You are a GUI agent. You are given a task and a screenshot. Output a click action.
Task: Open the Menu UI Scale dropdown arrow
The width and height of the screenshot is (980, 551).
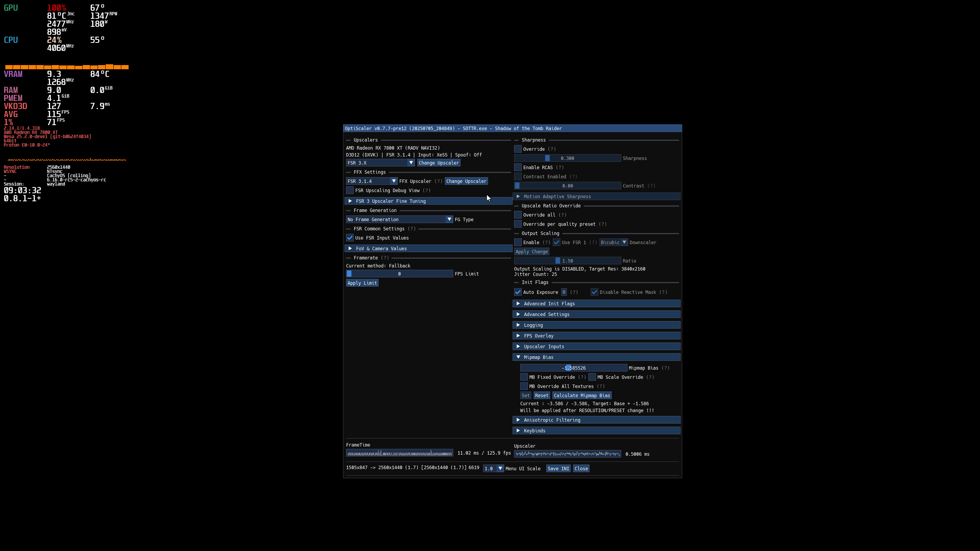coord(500,468)
